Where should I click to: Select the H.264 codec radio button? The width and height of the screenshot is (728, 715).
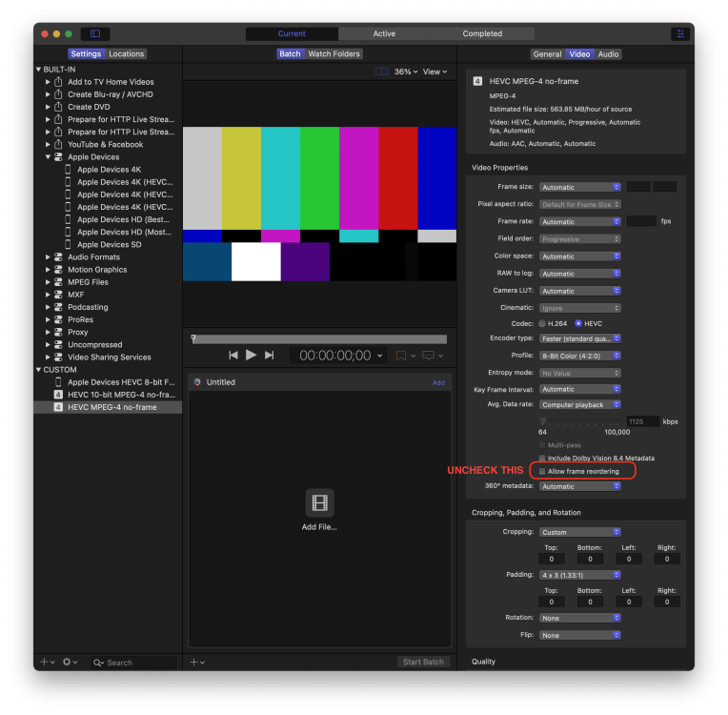tap(542, 323)
